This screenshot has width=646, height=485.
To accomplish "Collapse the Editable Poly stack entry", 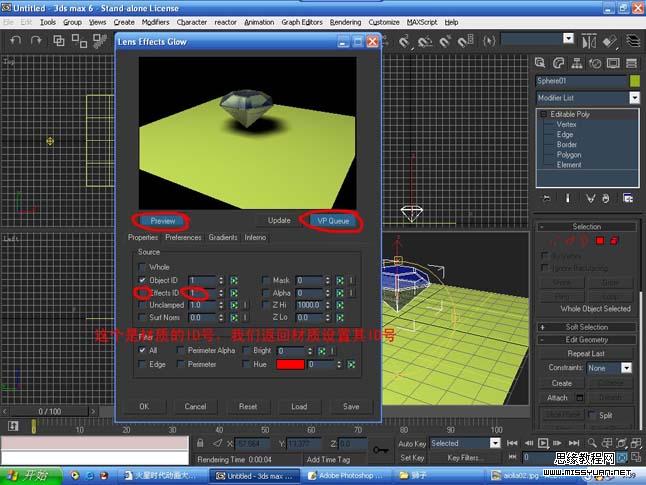I will coord(543,114).
